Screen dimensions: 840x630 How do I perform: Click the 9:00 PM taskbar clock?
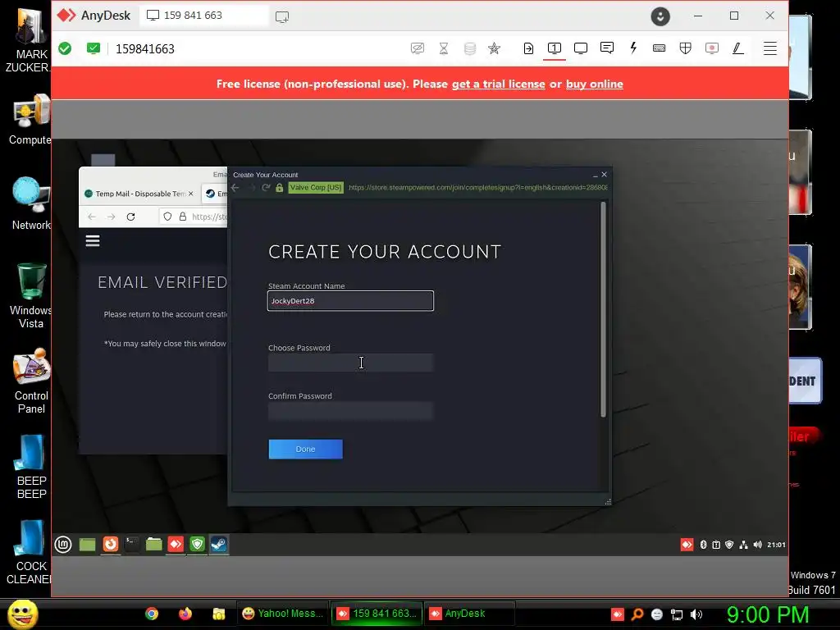point(768,614)
